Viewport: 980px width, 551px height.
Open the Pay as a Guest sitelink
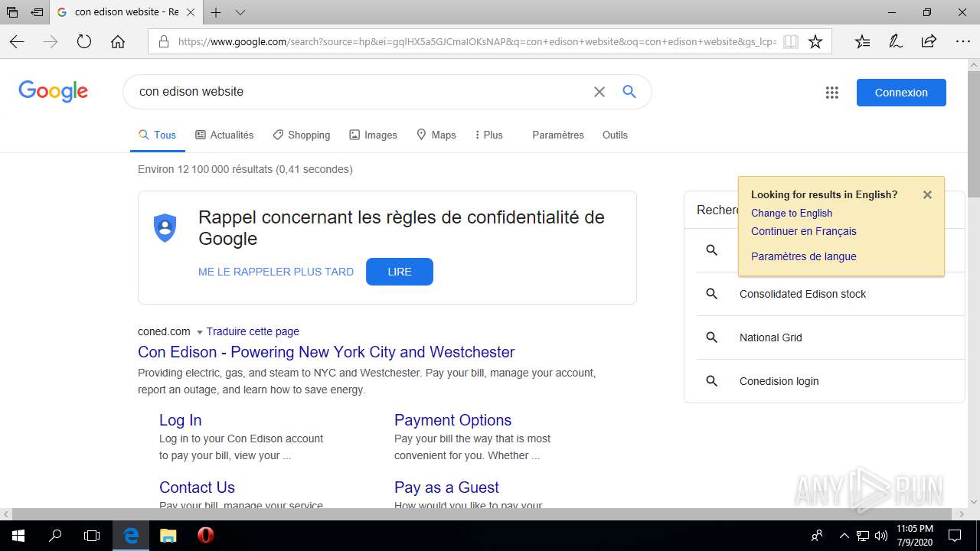coord(446,487)
